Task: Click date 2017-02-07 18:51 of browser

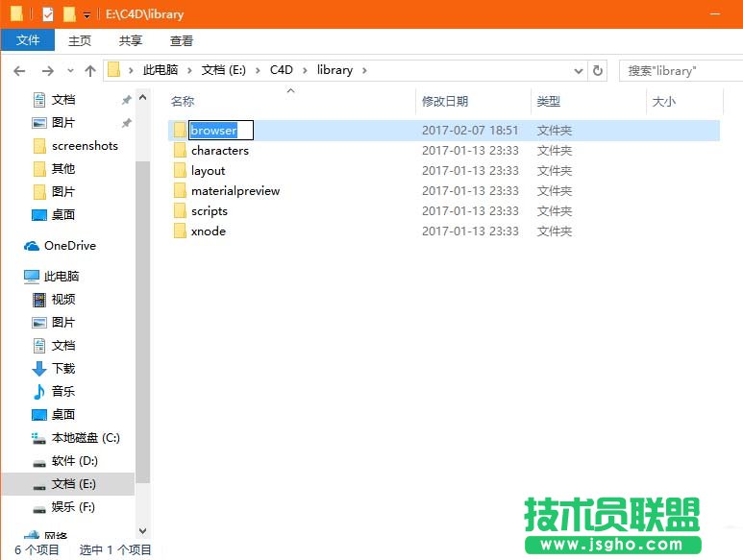Action: point(470,131)
